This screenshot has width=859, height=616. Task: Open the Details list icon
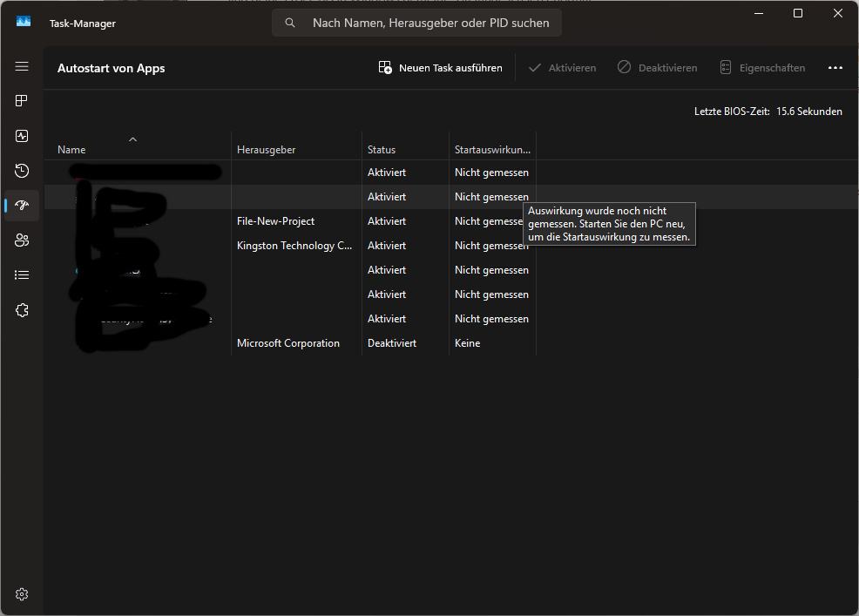pyautogui.click(x=22, y=275)
